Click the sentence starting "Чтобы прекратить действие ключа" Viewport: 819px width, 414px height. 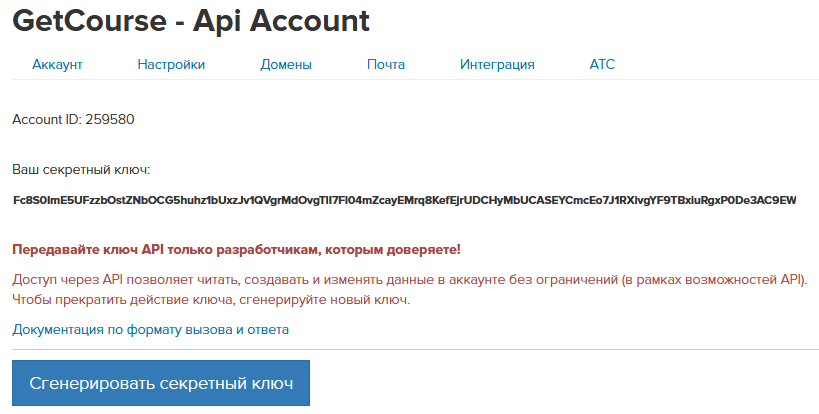pos(211,300)
